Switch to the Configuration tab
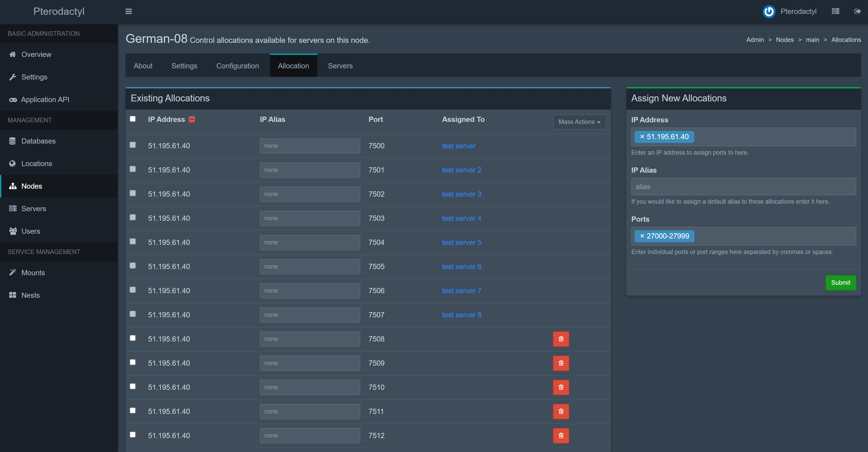Screen dimensions: 868x452 click(237, 65)
